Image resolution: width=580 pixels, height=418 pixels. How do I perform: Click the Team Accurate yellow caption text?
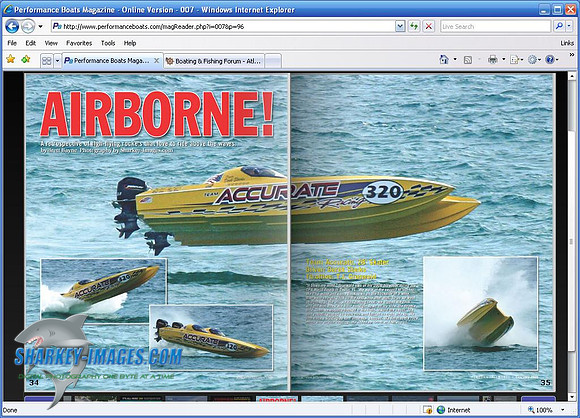click(347, 269)
